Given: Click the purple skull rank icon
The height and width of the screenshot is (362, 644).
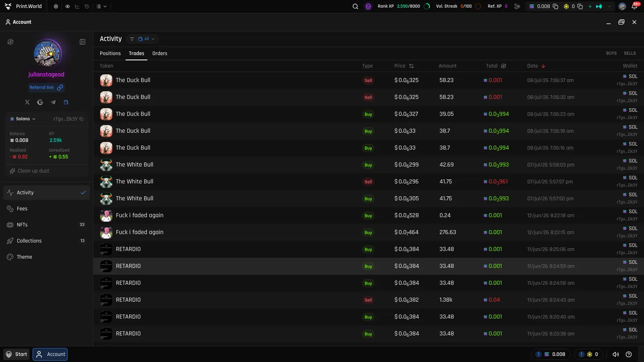Looking at the screenshot, I should pyautogui.click(x=368, y=6).
